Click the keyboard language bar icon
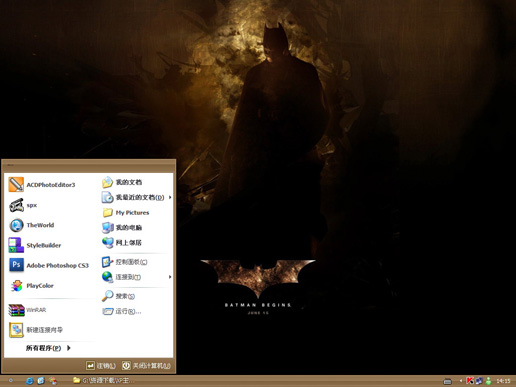 [x=447, y=381]
